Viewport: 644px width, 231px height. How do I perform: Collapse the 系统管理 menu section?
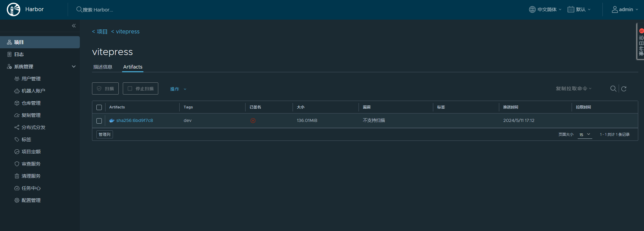click(x=74, y=67)
